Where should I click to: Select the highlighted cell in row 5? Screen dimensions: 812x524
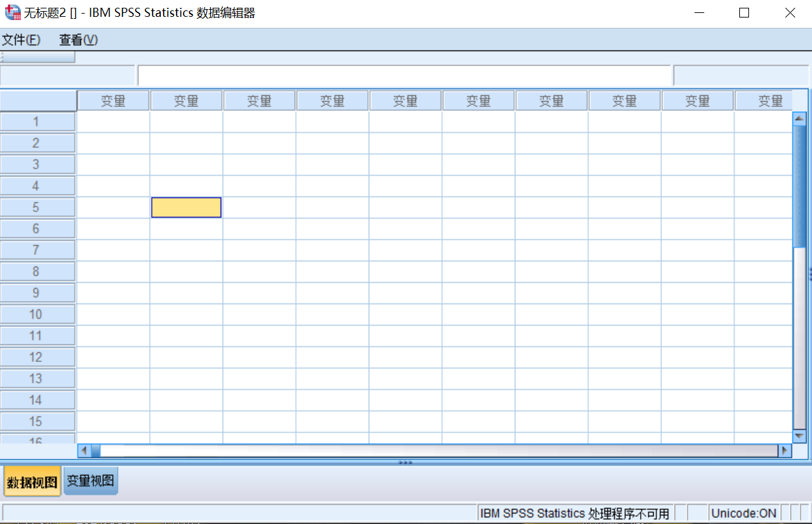(186, 207)
